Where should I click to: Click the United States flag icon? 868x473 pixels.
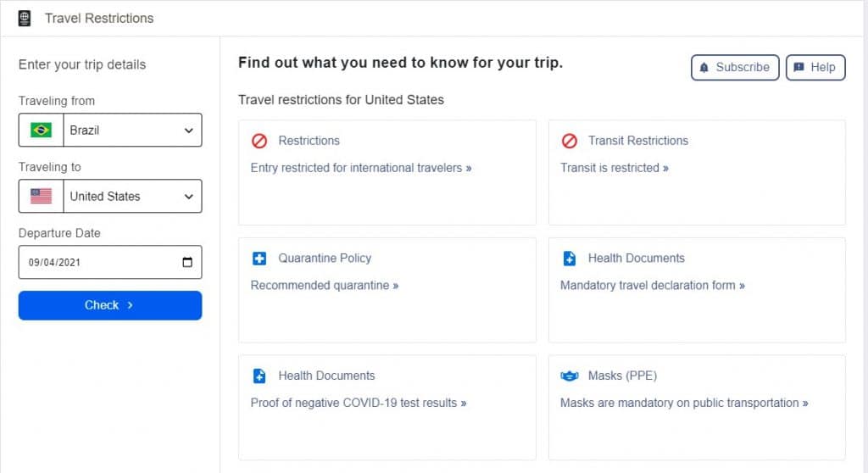41,196
